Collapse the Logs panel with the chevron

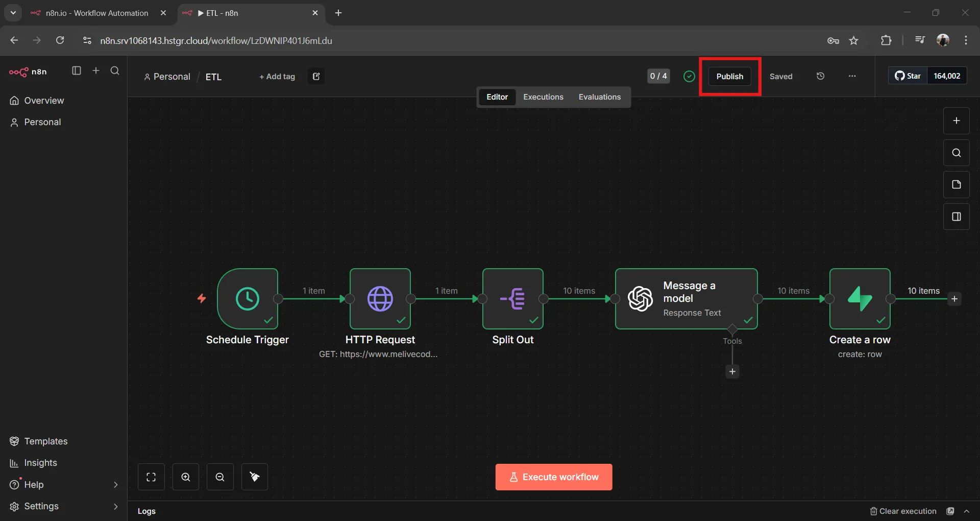(968, 511)
